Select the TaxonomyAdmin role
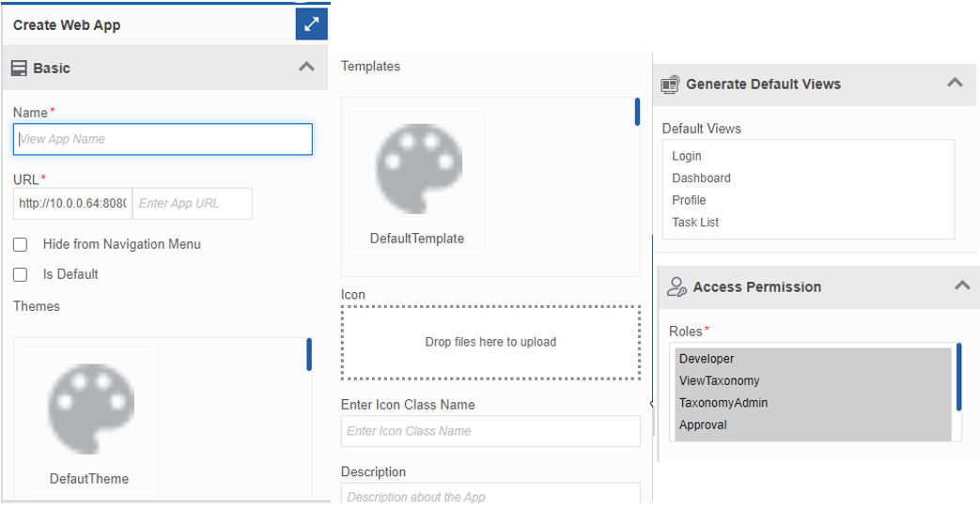This screenshot has width=980, height=510. coord(813,403)
